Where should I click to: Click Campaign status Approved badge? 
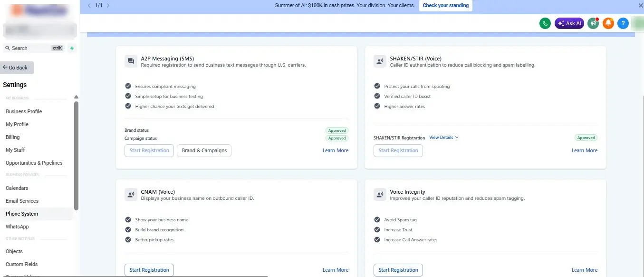pyautogui.click(x=337, y=138)
